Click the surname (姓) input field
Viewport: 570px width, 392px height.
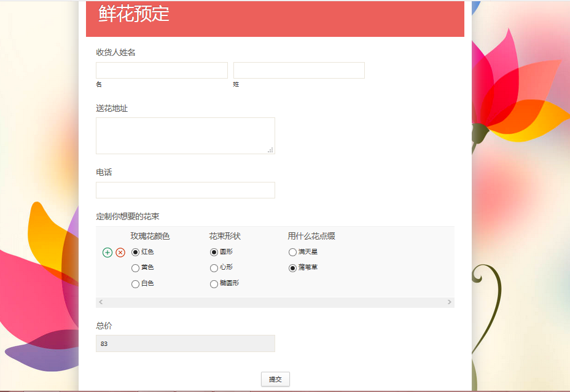[x=299, y=70]
